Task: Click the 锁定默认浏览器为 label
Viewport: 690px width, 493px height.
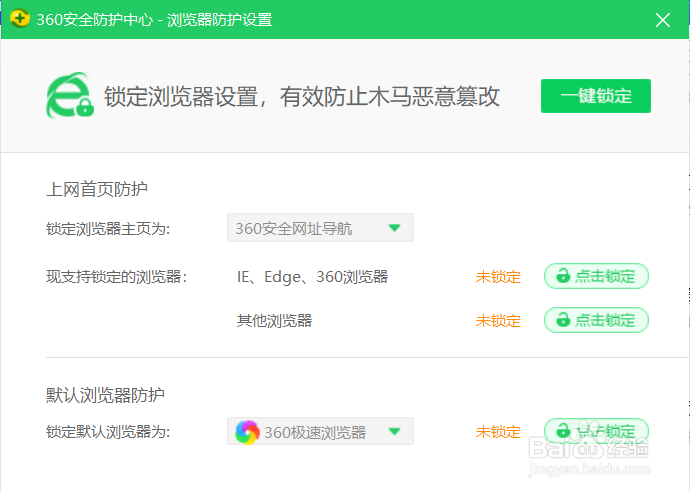Action: point(108,432)
